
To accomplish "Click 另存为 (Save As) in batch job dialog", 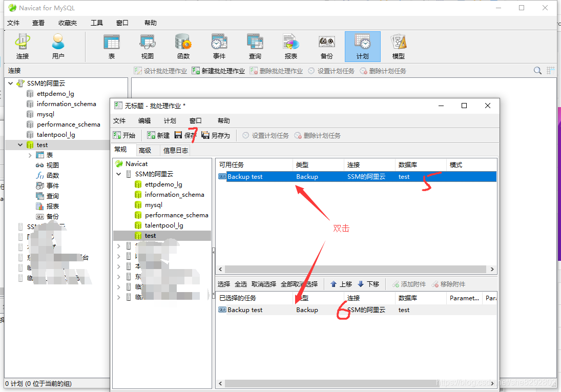I will click(216, 135).
